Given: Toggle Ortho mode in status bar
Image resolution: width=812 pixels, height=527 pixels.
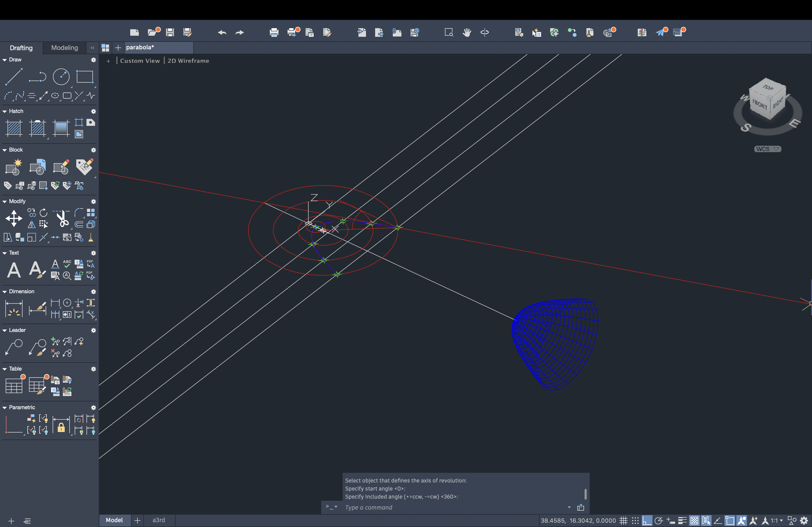Looking at the screenshot, I should coord(647,521).
